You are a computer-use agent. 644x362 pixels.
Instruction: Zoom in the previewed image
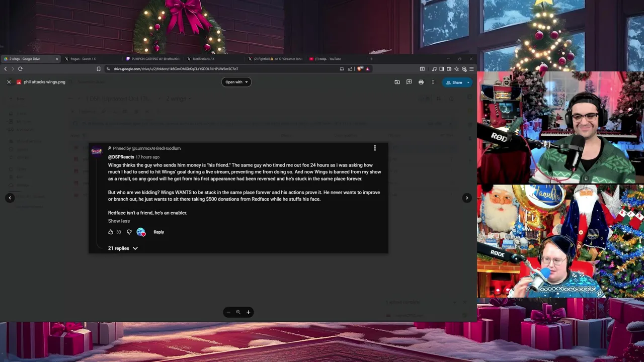(x=248, y=312)
